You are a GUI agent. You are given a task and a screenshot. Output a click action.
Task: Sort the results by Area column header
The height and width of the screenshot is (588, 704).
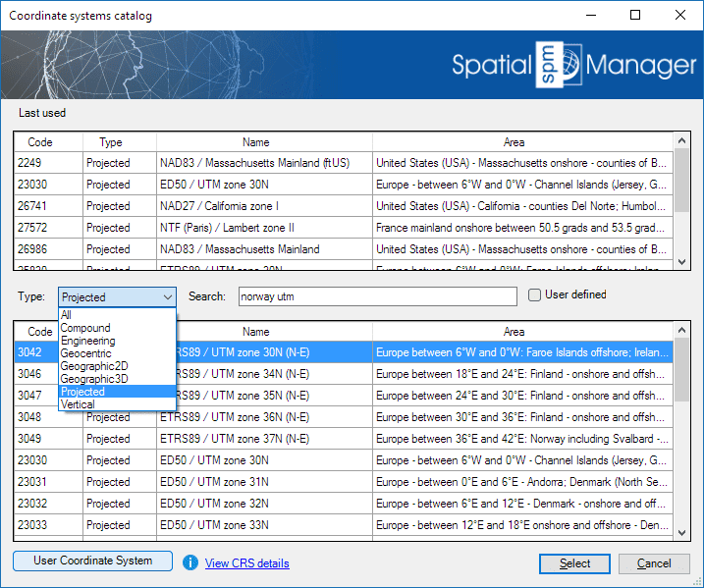[x=513, y=332]
